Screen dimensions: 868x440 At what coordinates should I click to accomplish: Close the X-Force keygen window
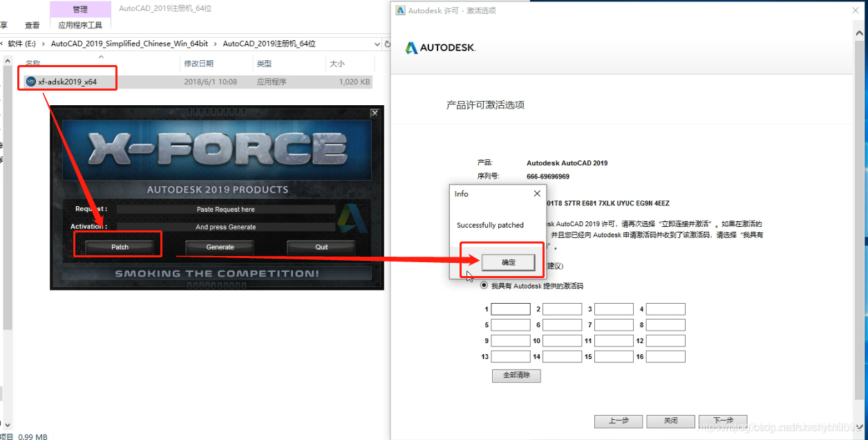pos(375,113)
